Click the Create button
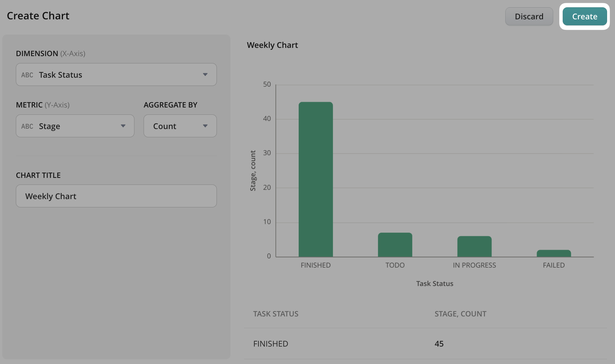This screenshot has height=364, width=615. pyautogui.click(x=584, y=16)
